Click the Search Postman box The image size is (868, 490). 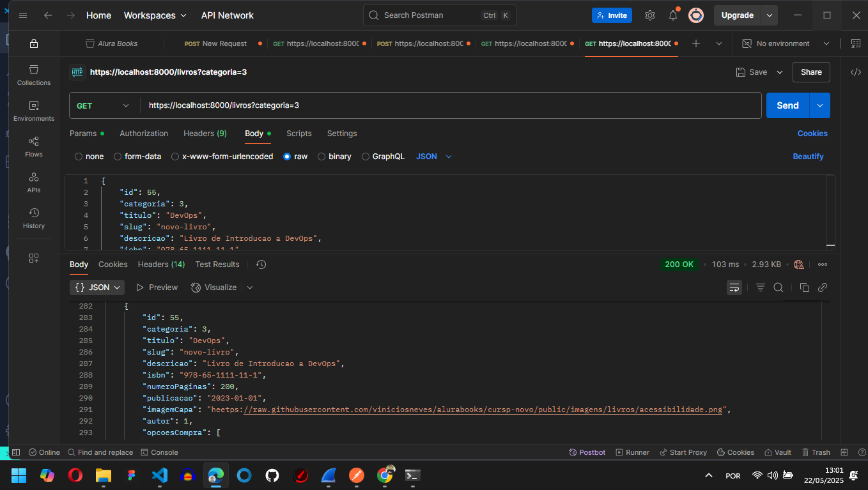[x=439, y=15]
